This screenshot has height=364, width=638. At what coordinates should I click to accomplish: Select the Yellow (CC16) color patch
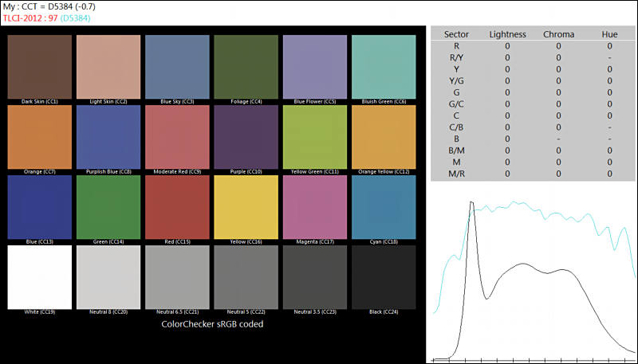(246, 206)
